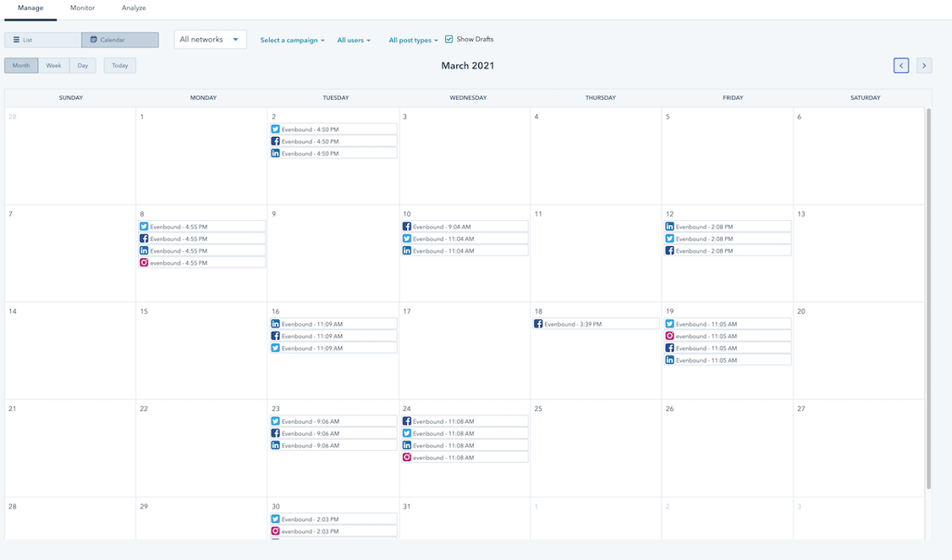Open LinkedIn post on March 19
Viewport: 952px width, 560px height.
pyautogui.click(x=728, y=360)
